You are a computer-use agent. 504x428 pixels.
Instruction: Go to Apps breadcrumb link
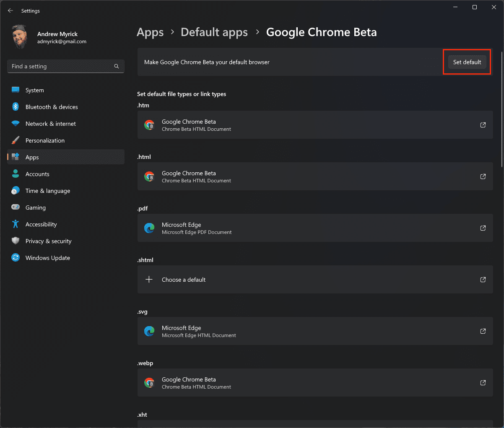150,32
